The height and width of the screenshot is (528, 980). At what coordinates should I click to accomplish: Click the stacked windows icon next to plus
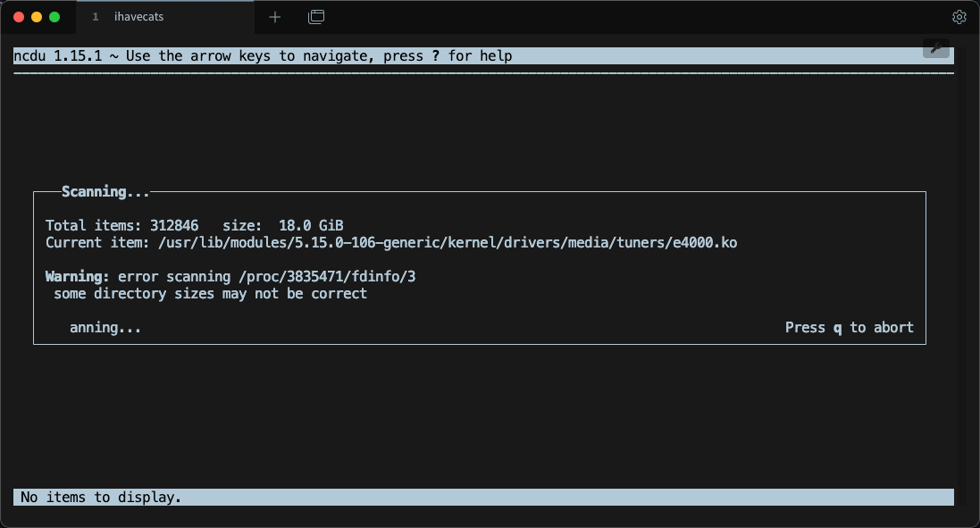[315, 16]
